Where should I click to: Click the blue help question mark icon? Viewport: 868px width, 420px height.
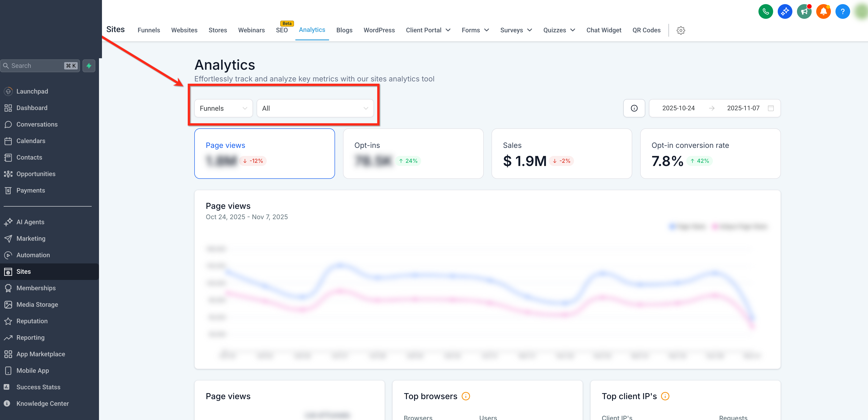click(842, 12)
